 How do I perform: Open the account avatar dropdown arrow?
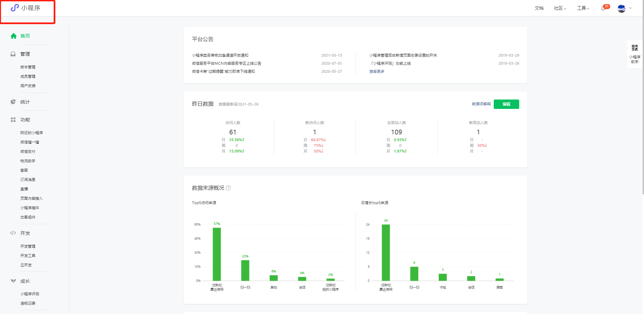[630, 8]
